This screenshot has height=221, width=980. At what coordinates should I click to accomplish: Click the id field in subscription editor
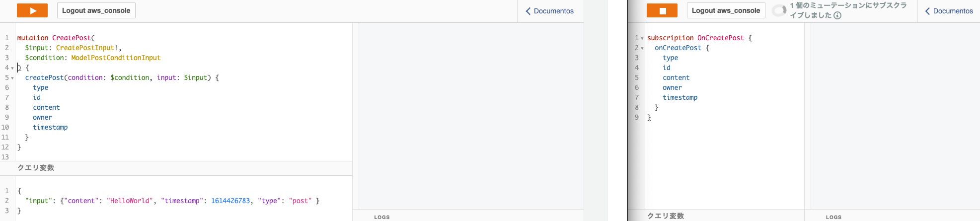667,68
